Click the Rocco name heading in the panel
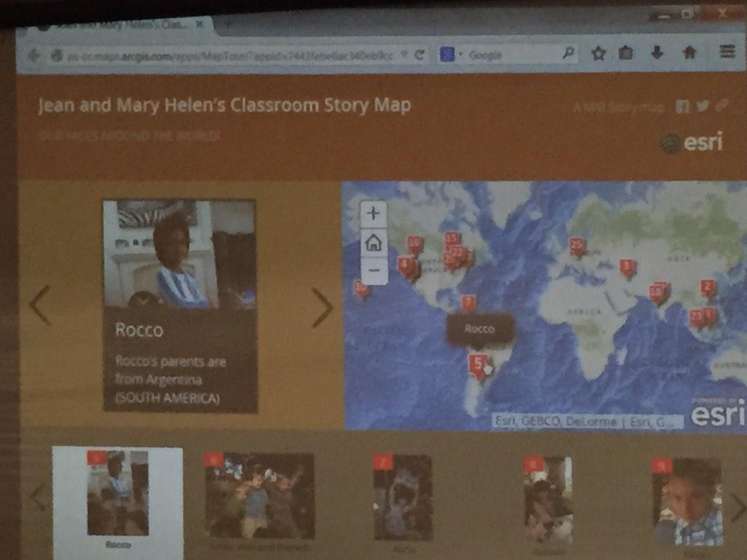 coord(139,330)
